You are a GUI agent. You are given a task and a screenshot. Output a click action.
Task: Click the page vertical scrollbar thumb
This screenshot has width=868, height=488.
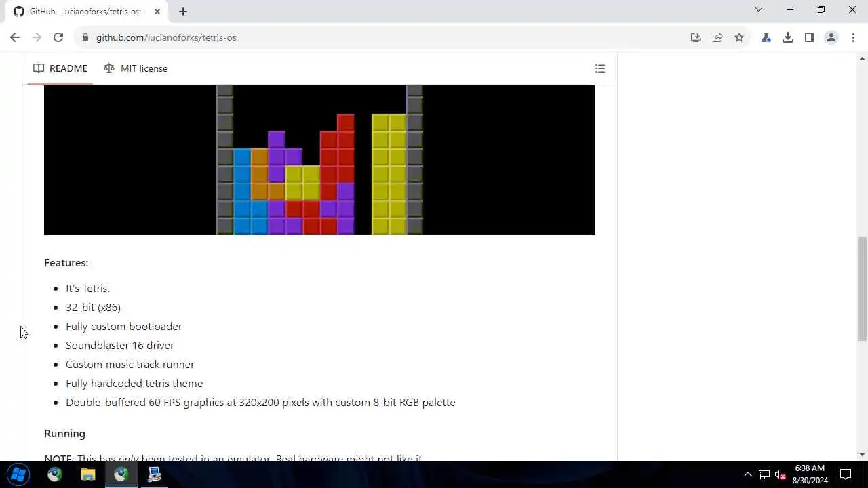pos(862,289)
